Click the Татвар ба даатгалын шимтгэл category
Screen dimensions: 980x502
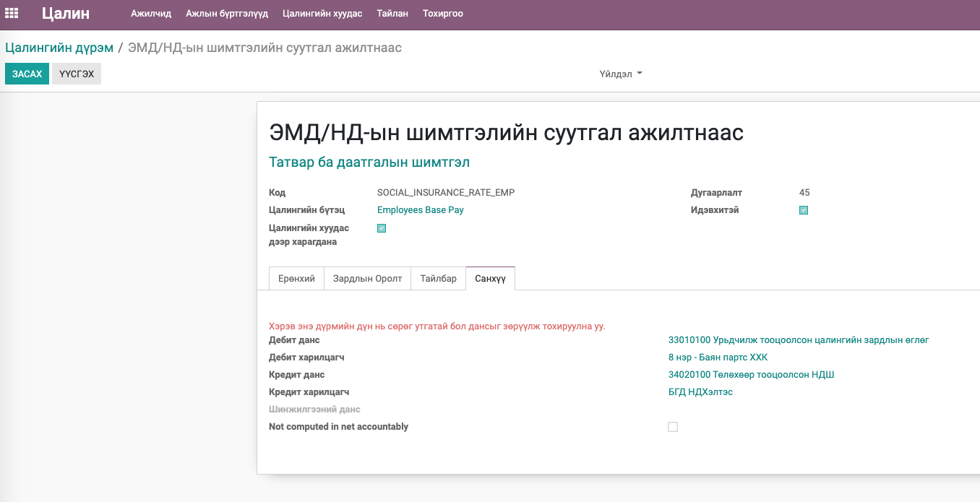(x=369, y=163)
